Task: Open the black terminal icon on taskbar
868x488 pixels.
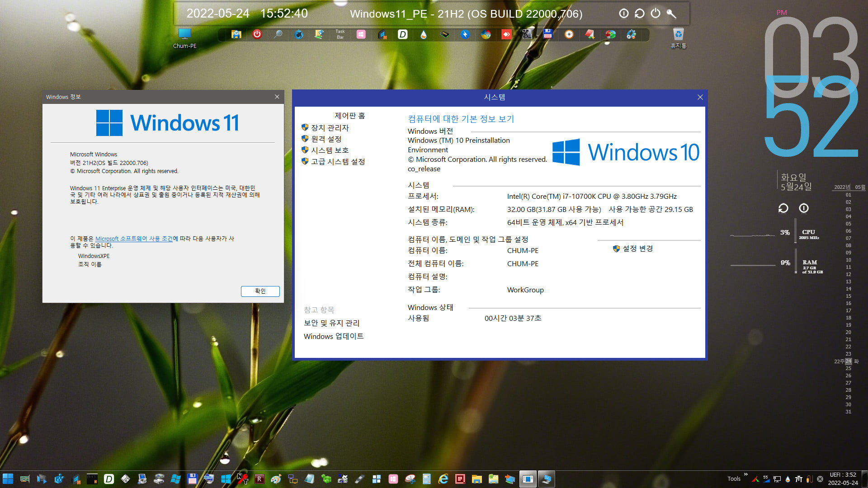Action: coord(92,479)
